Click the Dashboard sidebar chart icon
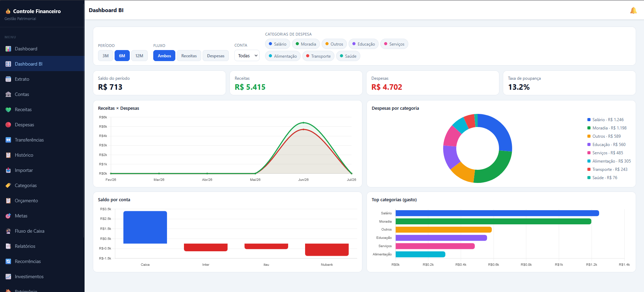The height and width of the screenshot is (292, 644). [x=8, y=49]
